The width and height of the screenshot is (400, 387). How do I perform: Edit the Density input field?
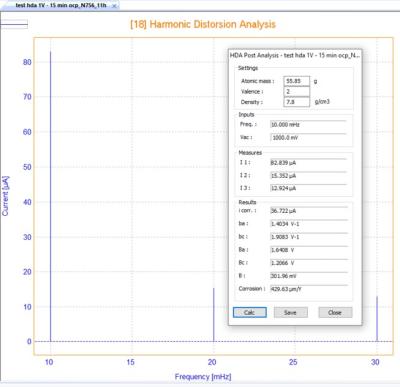296,102
